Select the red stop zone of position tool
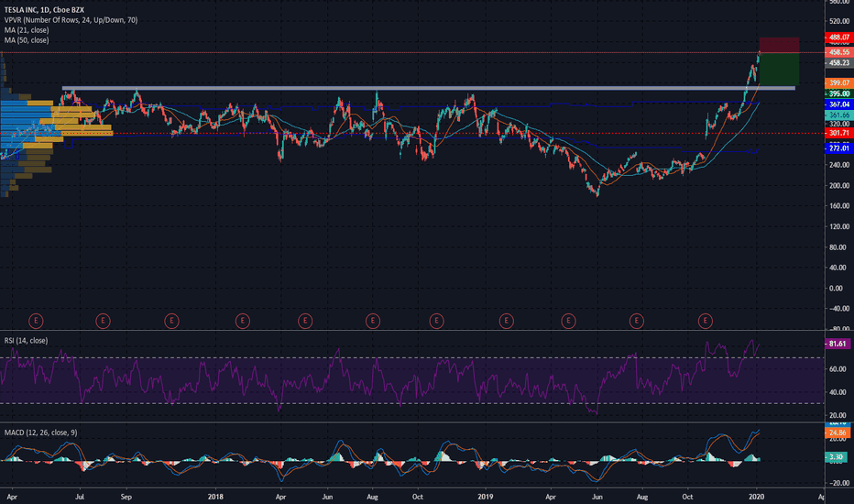The image size is (854, 504). pyautogui.click(x=780, y=45)
